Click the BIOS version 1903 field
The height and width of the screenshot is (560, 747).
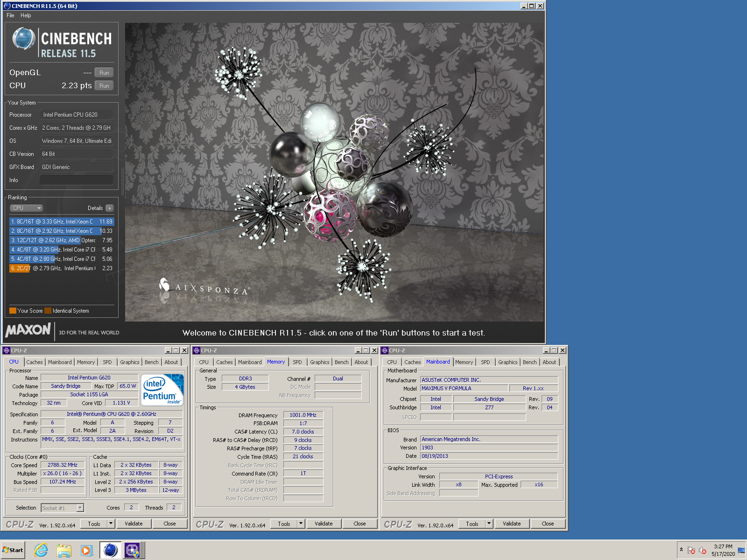(x=489, y=448)
